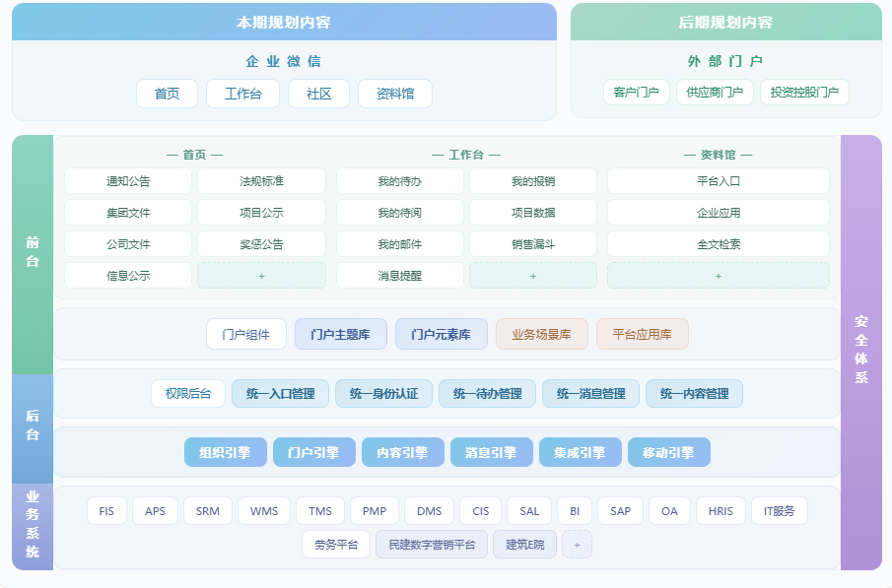
Task: Open 我的待办 in the workbench
Action: pyautogui.click(x=400, y=181)
